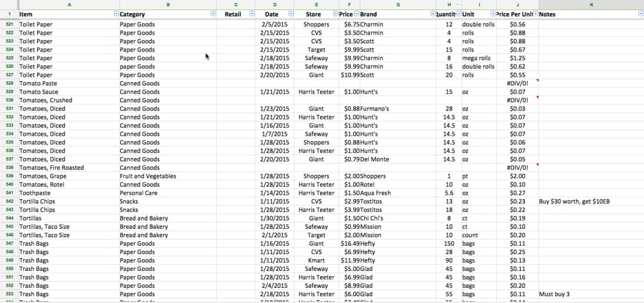
Task: Select row header 528
Action: [9, 84]
